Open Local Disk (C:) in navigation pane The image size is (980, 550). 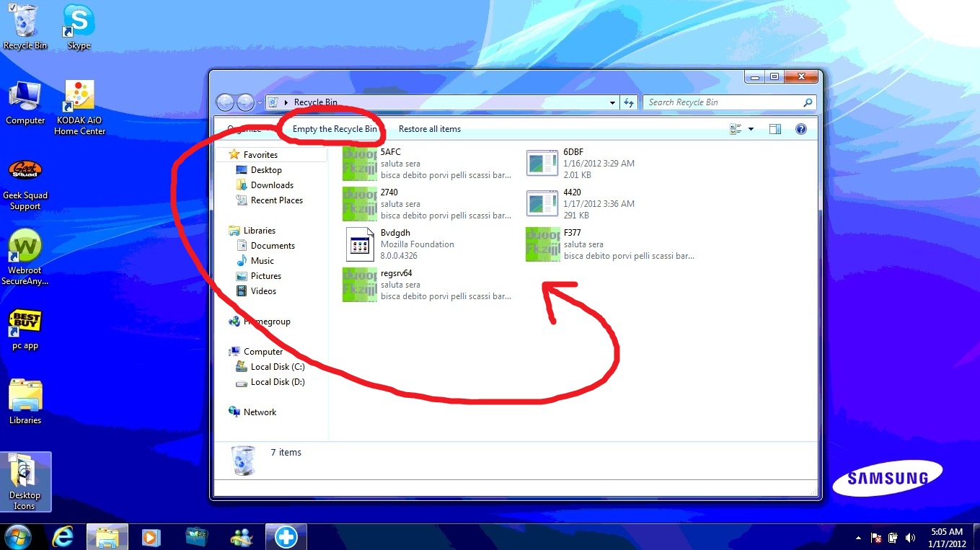(278, 367)
